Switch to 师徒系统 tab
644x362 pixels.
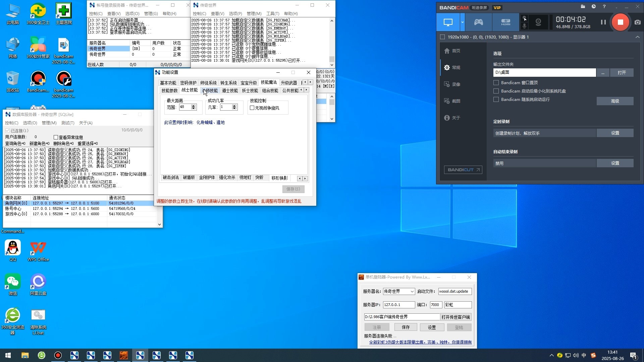[x=208, y=83]
